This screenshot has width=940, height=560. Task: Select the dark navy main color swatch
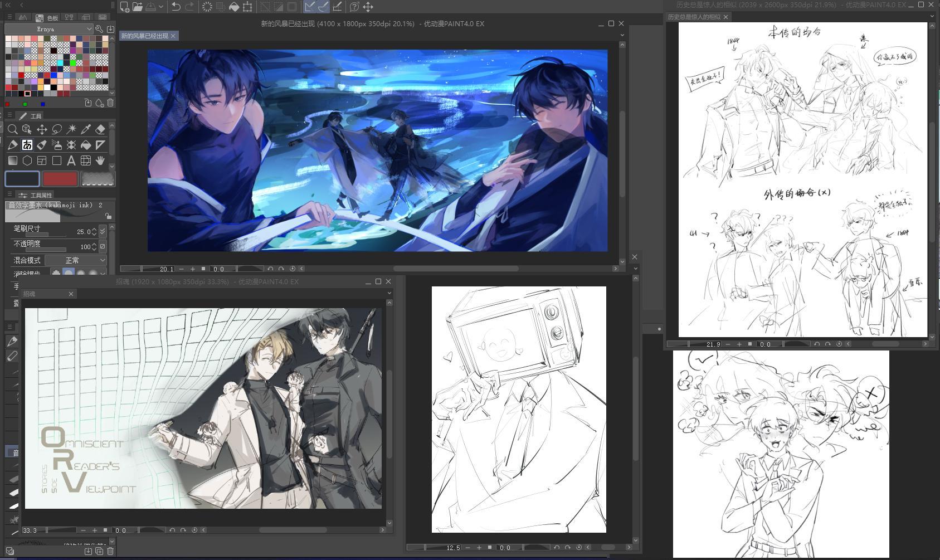coord(22,179)
